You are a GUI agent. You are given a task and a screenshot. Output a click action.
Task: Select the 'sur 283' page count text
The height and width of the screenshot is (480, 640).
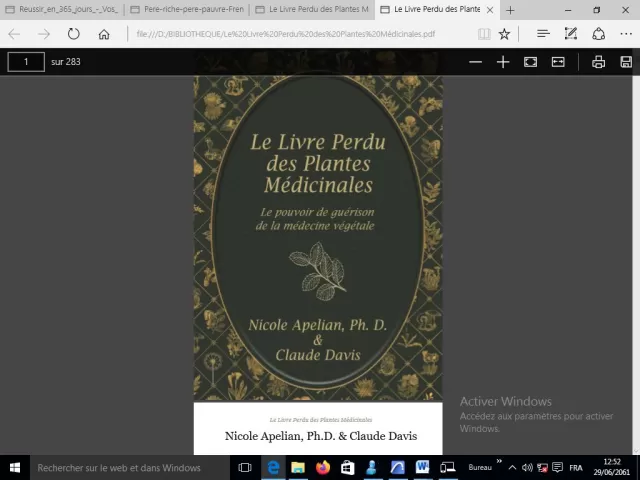click(66, 62)
